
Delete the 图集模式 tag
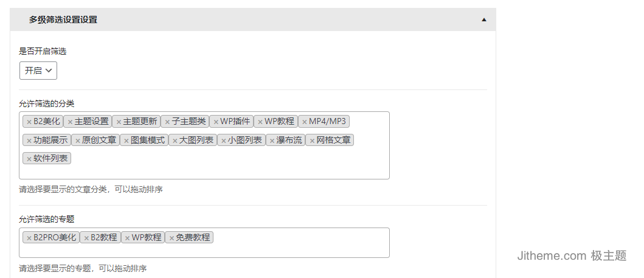point(126,141)
